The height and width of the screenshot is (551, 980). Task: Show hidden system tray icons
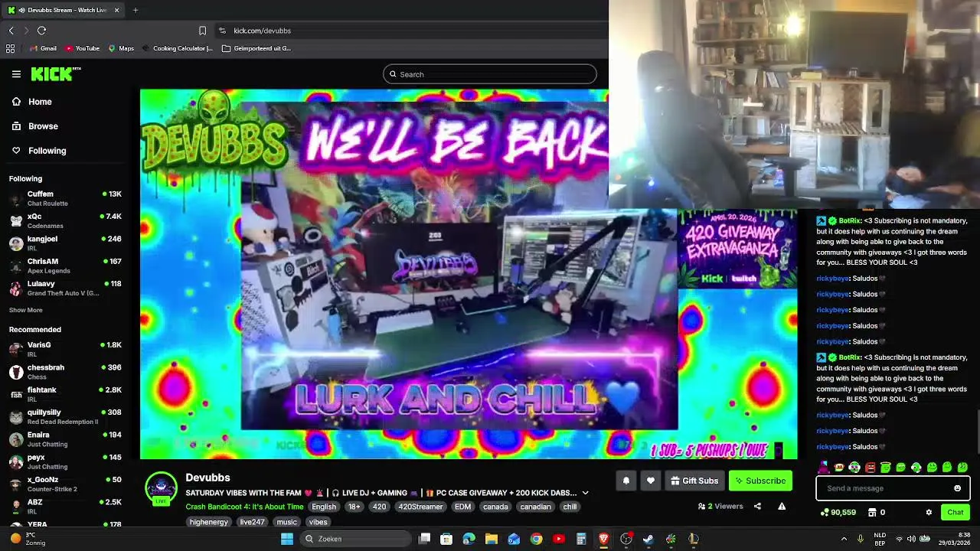(844, 539)
